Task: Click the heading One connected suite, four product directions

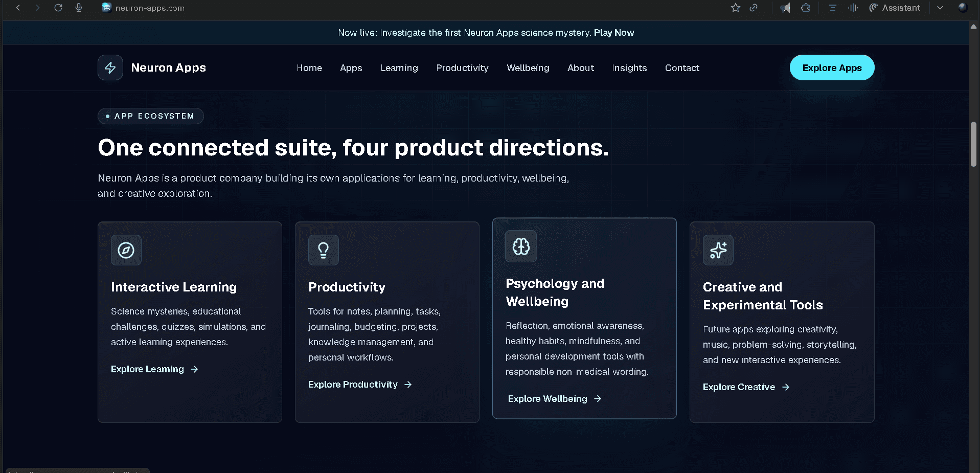Action: pyautogui.click(x=353, y=148)
